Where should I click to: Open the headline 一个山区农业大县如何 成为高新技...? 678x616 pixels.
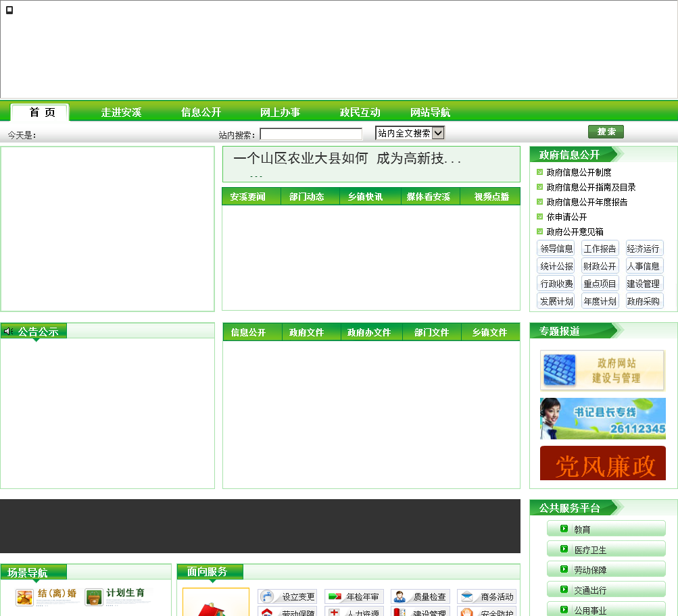click(347, 159)
